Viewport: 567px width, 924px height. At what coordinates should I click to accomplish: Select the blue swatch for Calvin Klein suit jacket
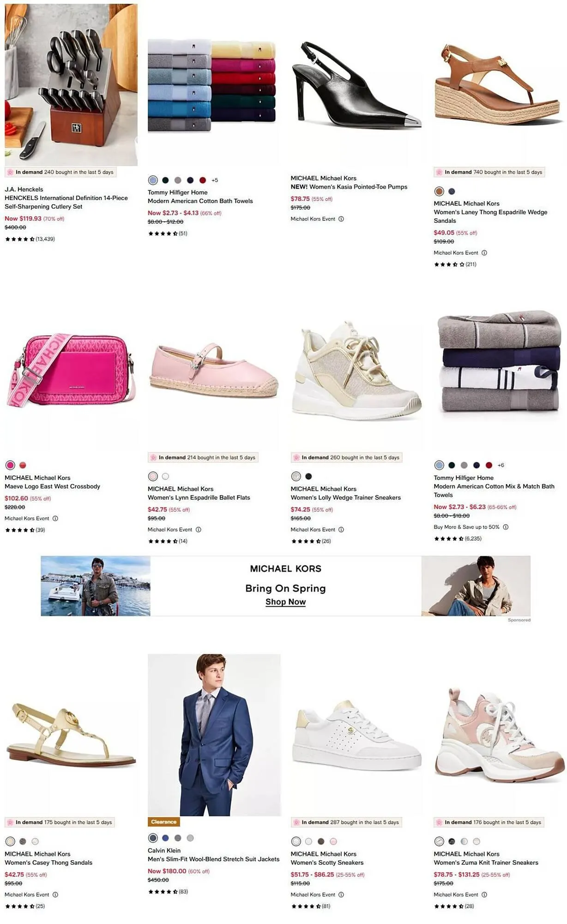(165, 838)
